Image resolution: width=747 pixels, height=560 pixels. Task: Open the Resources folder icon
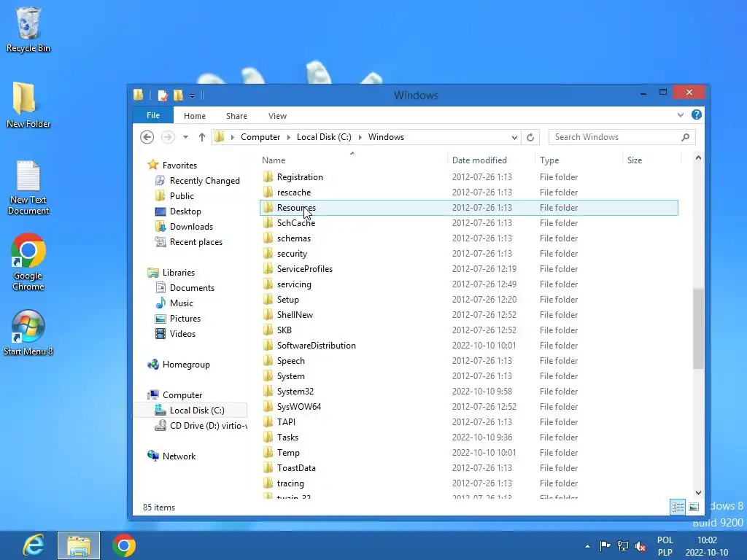[x=268, y=208]
